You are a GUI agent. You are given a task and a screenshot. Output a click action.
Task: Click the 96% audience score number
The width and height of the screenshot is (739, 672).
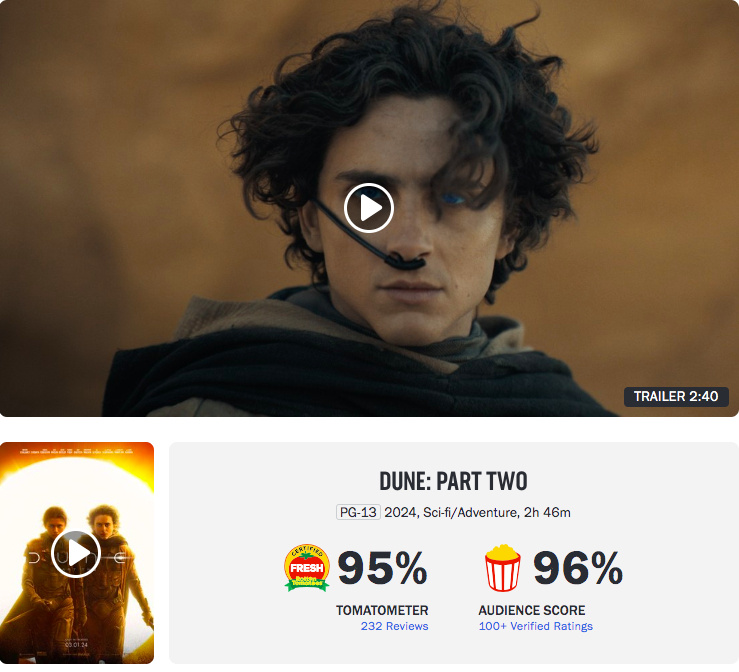[x=578, y=568]
